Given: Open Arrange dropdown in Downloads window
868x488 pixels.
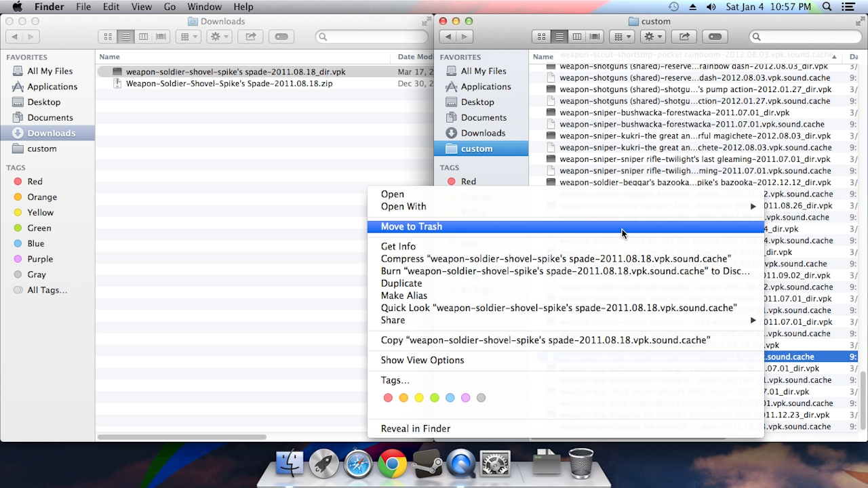Looking at the screenshot, I should (188, 37).
